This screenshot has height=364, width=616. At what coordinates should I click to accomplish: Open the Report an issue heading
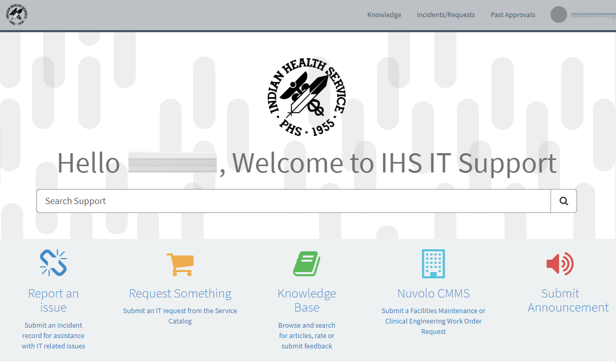pos(54,300)
